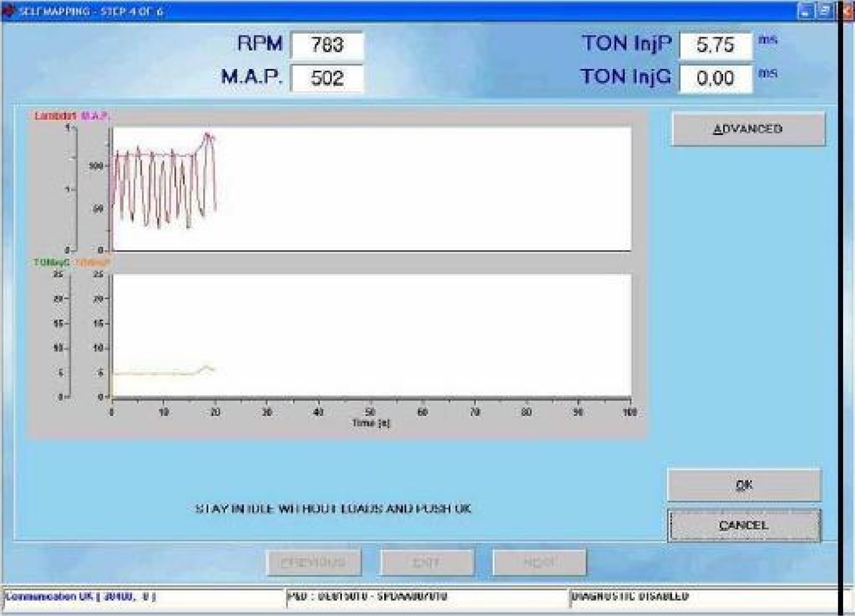Image resolution: width=855 pixels, height=616 pixels.
Task: Open the ADVANCED settings button
Action: tap(748, 129)
